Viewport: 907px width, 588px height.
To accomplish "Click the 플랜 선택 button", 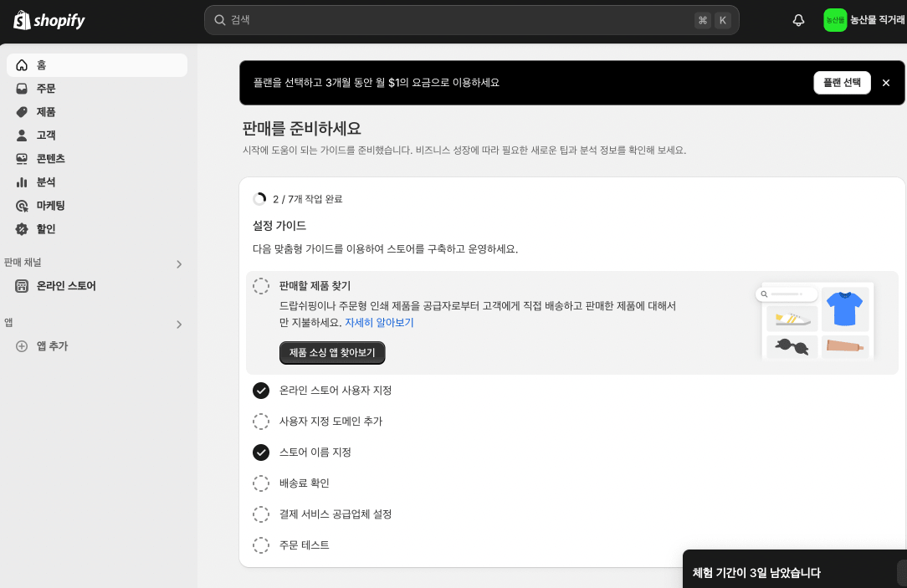I will tap(841, 83).
